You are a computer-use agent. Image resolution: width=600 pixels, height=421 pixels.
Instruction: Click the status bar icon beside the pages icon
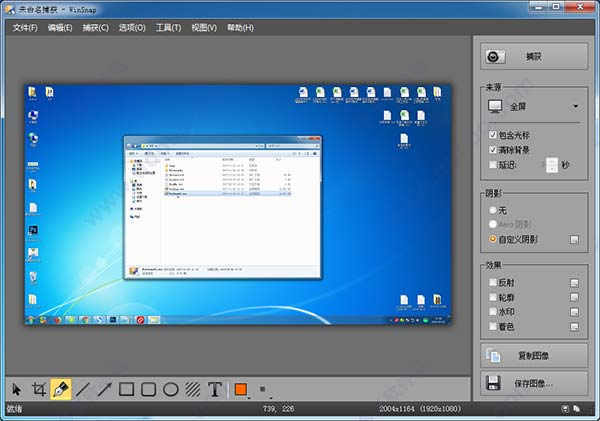(565, 409)
